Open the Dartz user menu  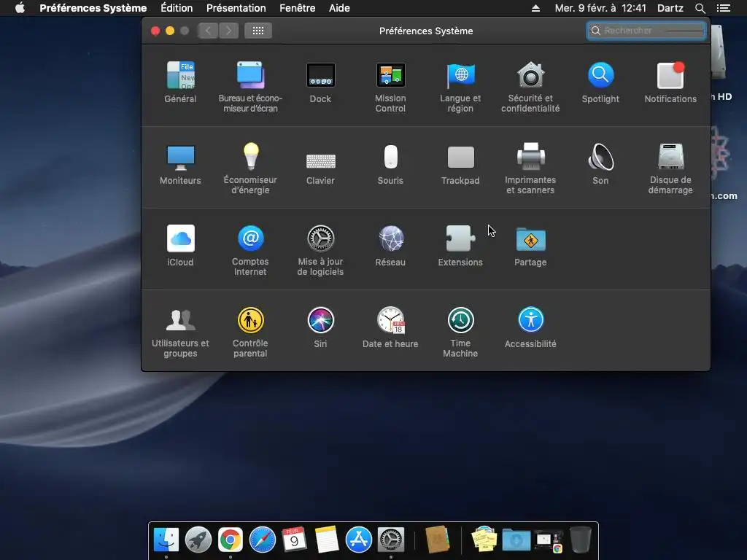670,8
